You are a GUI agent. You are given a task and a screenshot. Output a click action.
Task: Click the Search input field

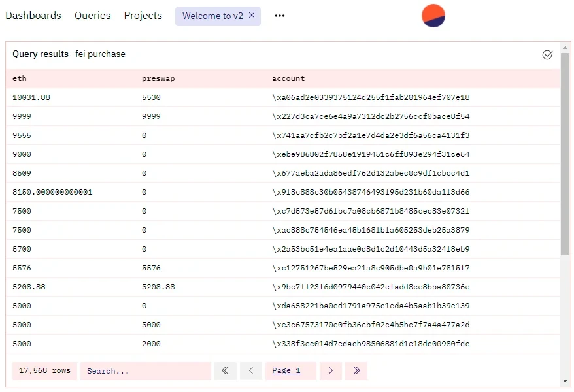pos(145,371)
